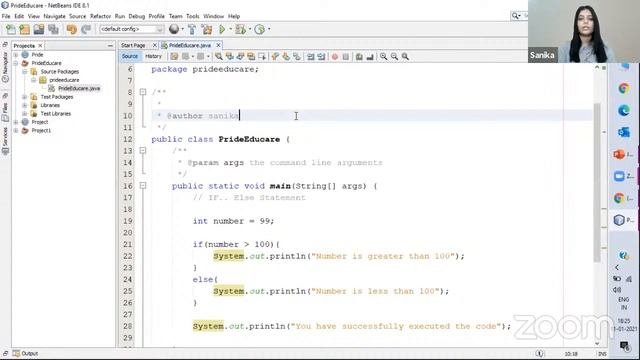Expand the Libraries node
This screenshot has width=640, height=360.
24,105
